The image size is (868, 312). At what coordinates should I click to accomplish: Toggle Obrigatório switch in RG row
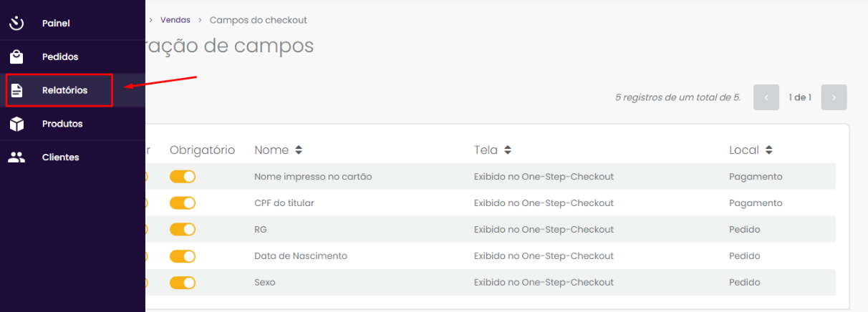[183, 230]
